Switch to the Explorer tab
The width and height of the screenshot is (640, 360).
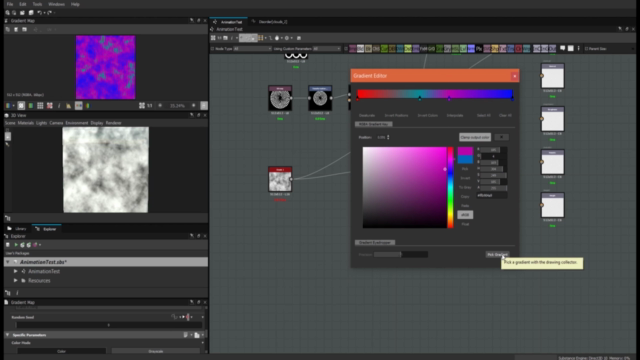coord(47,229)
